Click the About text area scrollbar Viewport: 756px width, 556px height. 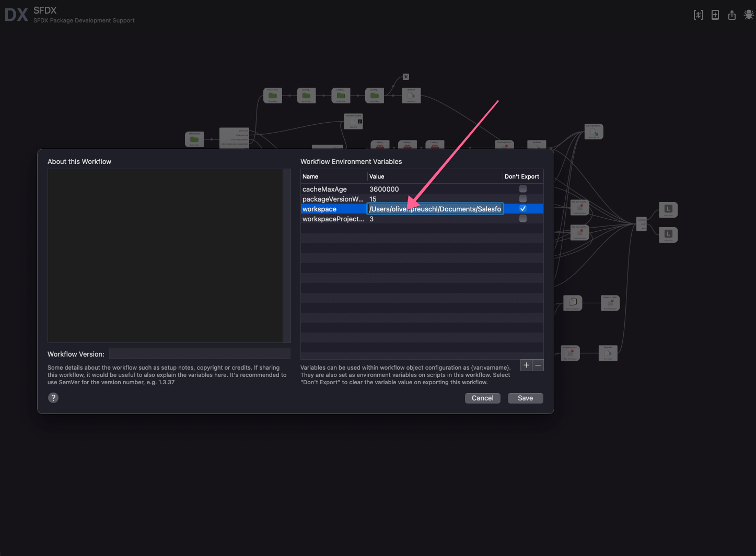pos(287,256)
